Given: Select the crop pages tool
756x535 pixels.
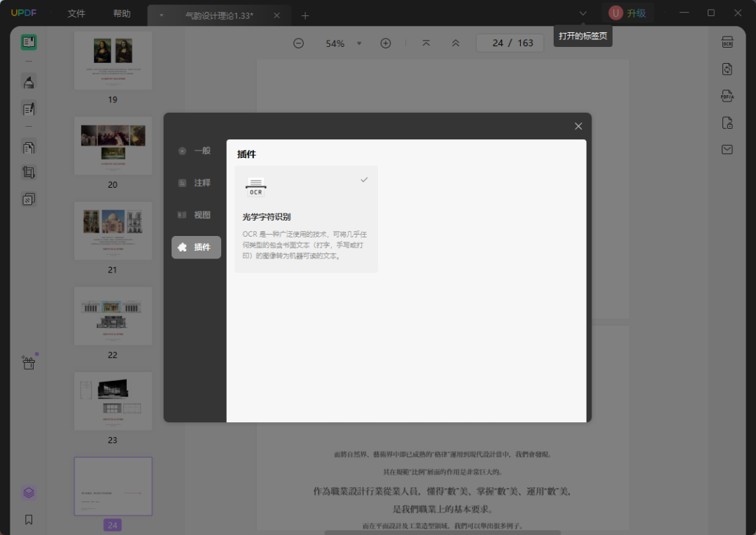Looking at the screenshot, I should (29, 172).
